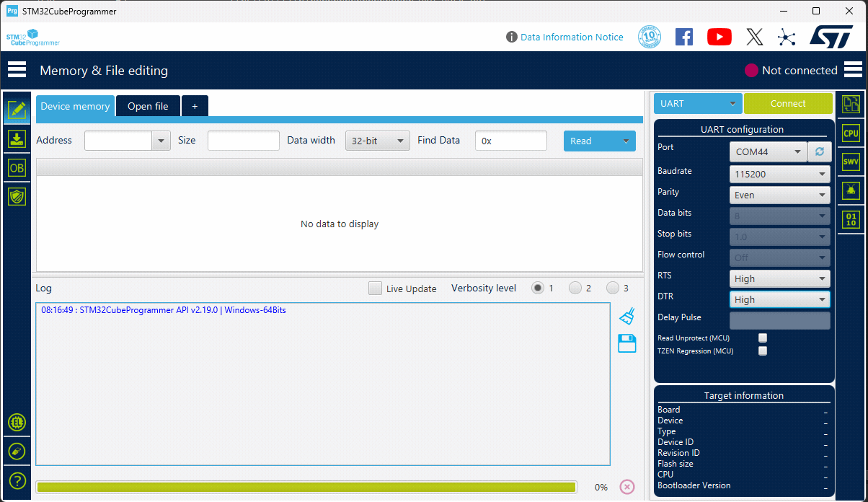Image resolution: width=868 pixels, height=502 pixels.
Task: Open the Memory & File editing panel
Action: point(17,110)
